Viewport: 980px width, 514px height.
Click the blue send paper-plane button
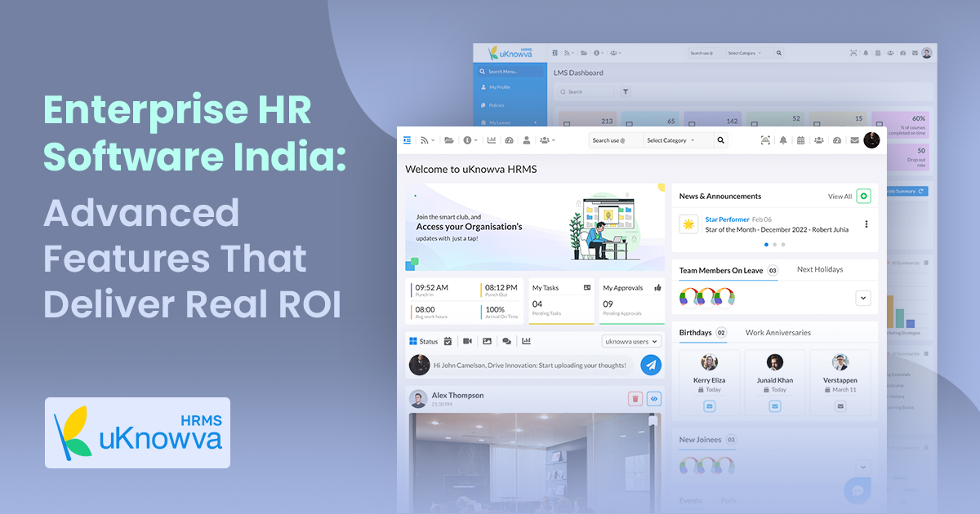tap(651, 365)
